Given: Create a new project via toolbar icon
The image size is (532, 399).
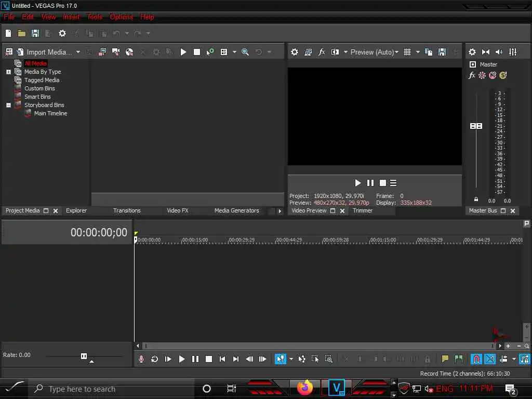Looking at the screenshot, I should [x=8, y=33].
